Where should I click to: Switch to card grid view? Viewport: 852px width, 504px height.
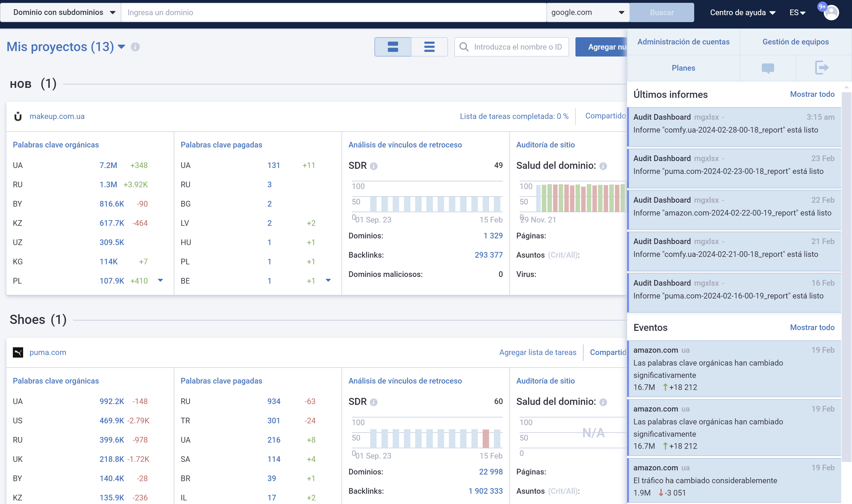point(393,47)
